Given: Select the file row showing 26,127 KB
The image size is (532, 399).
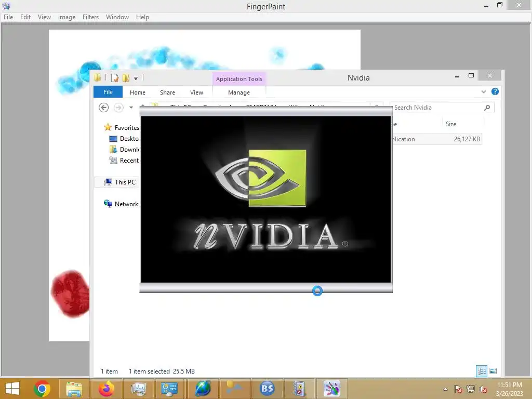Looking at the screenshot, I should 436,139.
